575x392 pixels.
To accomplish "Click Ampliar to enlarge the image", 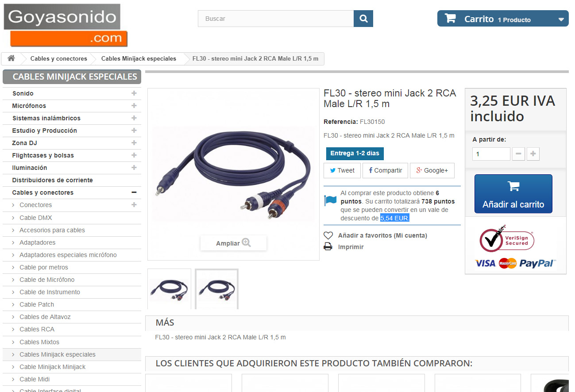I will [x=233, y=243].
